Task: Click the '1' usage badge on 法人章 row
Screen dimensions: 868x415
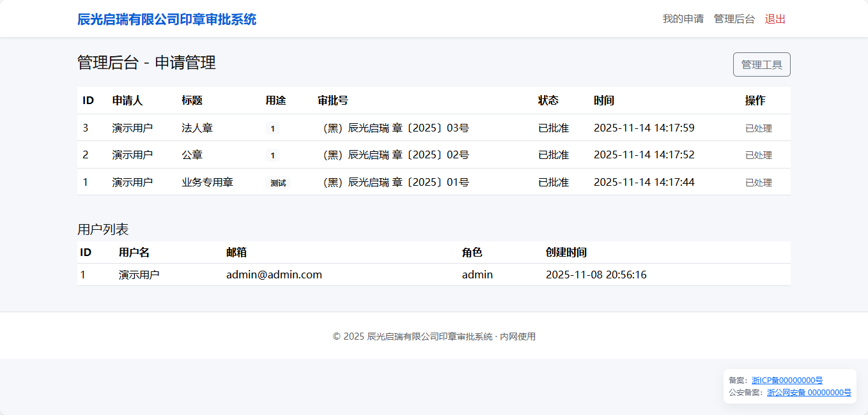Action: pos(273,128)
